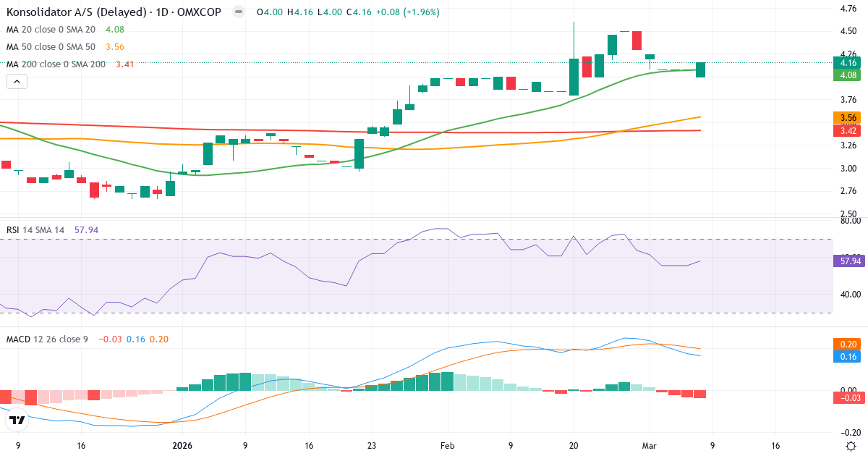Click the blue 0.16 MACD signal label
868x456 pixels.
click(x=846, y=355)
